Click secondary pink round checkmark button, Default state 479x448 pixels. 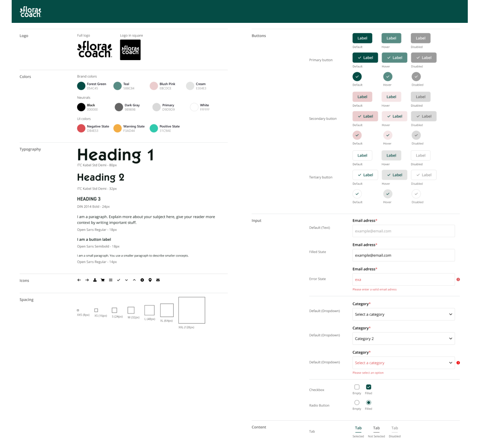coord(357,135)
